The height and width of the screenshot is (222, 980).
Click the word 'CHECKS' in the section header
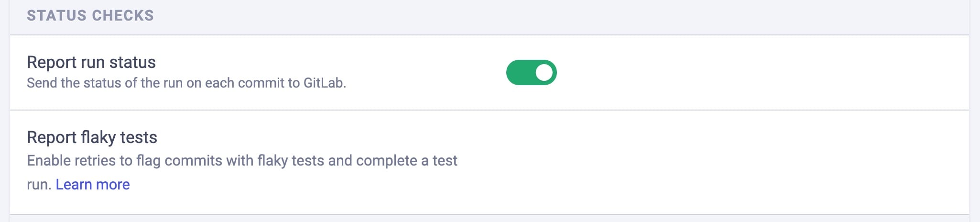pos(123,15)
